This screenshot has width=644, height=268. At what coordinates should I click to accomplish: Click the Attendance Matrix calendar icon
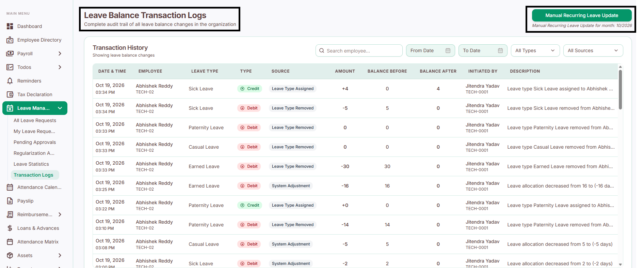[10, 242]
